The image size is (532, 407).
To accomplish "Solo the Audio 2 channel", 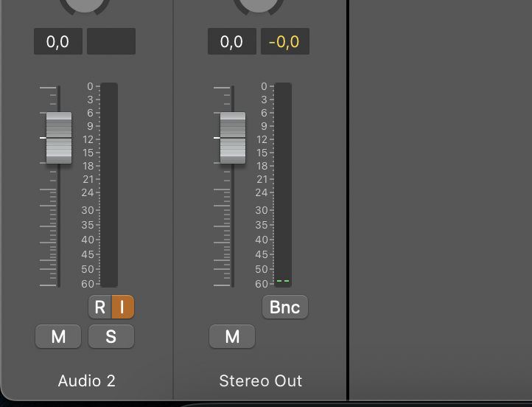I will (x=111, y=337).
